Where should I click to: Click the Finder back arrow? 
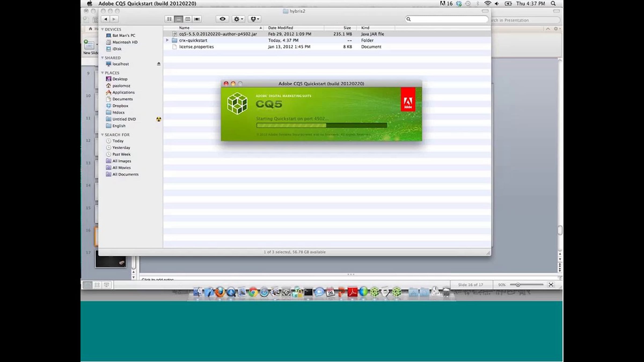pos(106,19)
